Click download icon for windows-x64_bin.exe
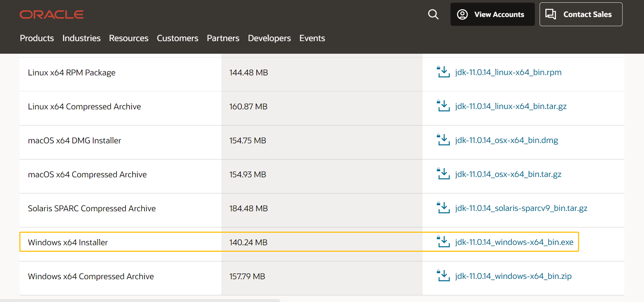 pyautogui.click(x=443, y=242)
